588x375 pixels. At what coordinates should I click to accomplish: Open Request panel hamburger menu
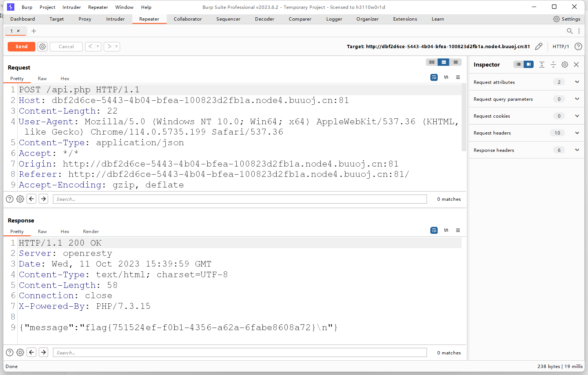(458, 77)
